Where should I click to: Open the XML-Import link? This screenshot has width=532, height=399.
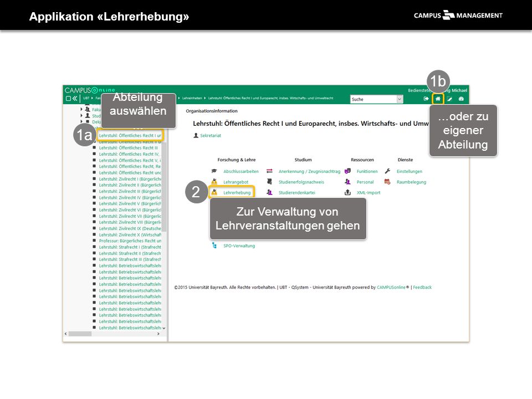pyautogui.click(x=369, y=192)
